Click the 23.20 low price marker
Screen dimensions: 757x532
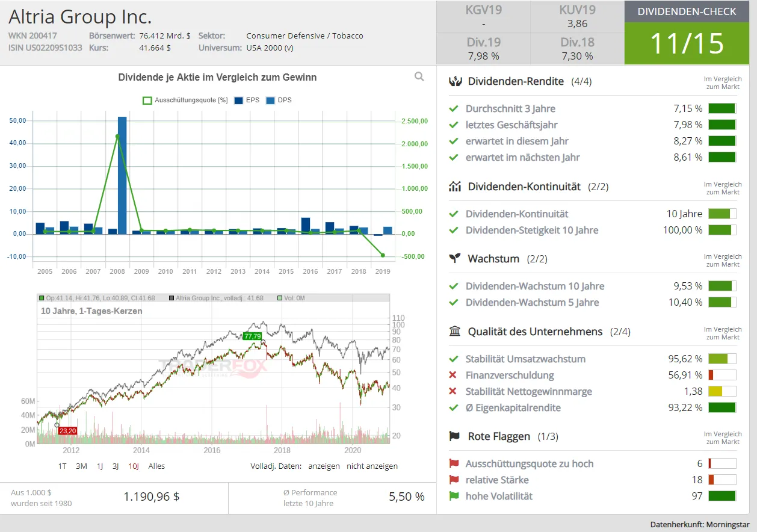67,430
